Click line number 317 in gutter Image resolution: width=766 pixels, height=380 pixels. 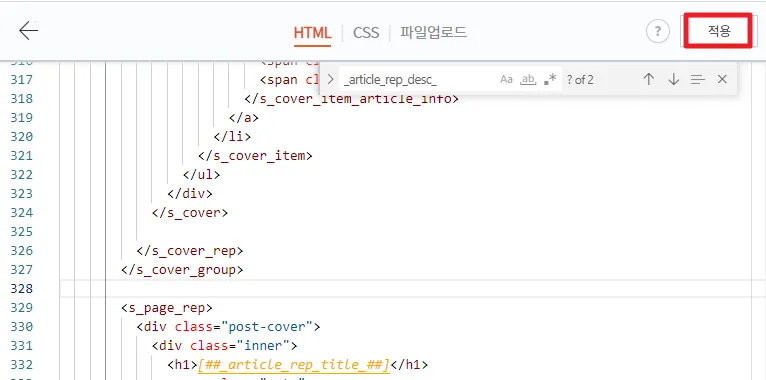pyautogui.click(x=21, y=79)
